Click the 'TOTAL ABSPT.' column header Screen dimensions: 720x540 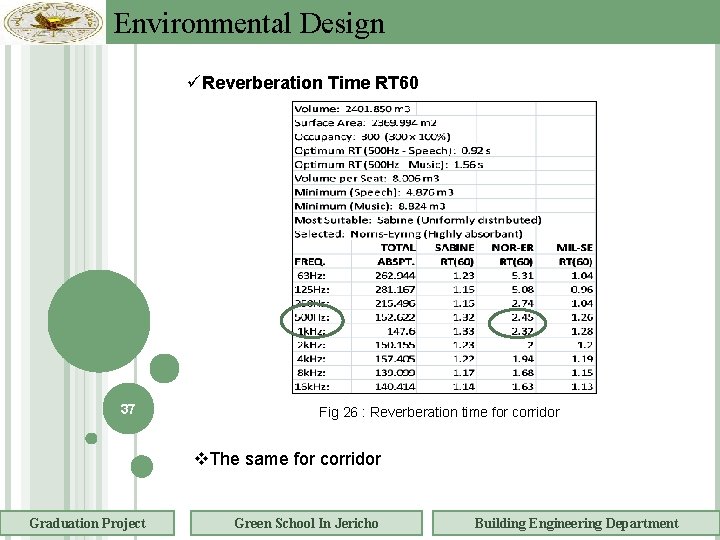click(x=396, y=254)
